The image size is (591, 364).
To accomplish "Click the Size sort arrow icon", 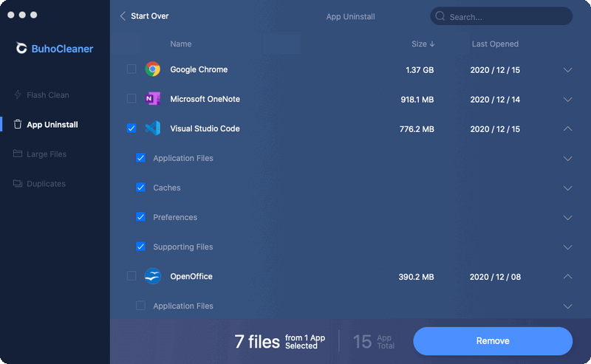I will [432, 44].
